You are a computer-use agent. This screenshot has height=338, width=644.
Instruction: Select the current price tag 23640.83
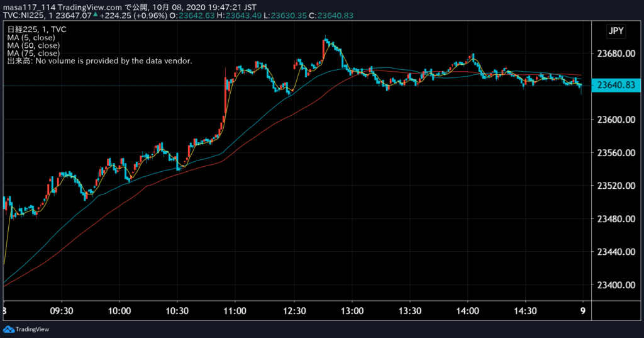616,85
